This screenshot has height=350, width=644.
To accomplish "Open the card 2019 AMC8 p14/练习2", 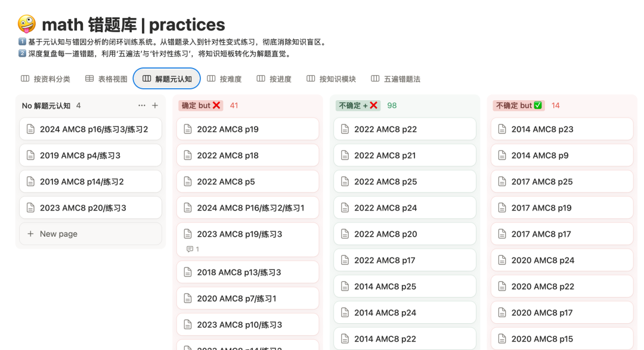I will tap(91, 182).
